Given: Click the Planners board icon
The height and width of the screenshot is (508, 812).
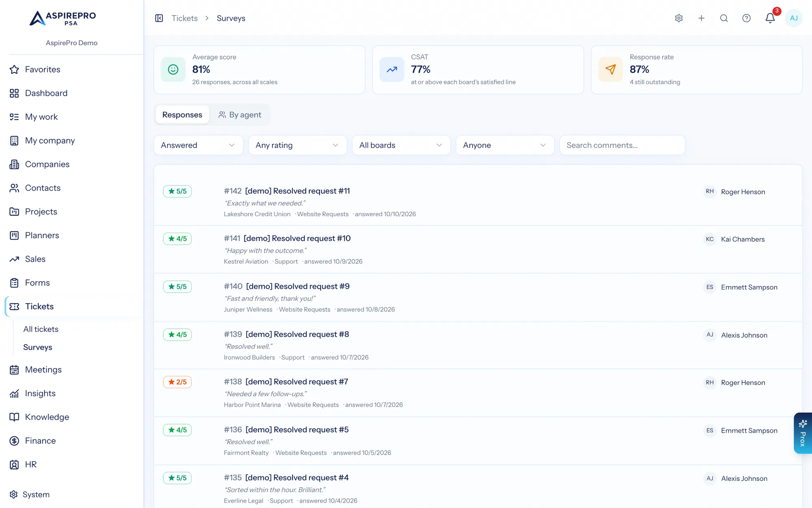Looking at the screenshot, I should [x=14, y=235].
